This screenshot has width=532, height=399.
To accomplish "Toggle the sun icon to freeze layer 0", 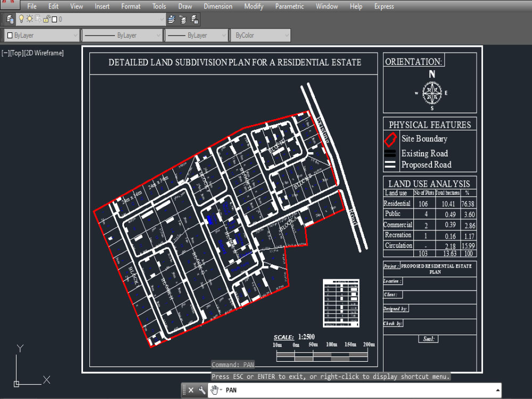I will point(29,18).
